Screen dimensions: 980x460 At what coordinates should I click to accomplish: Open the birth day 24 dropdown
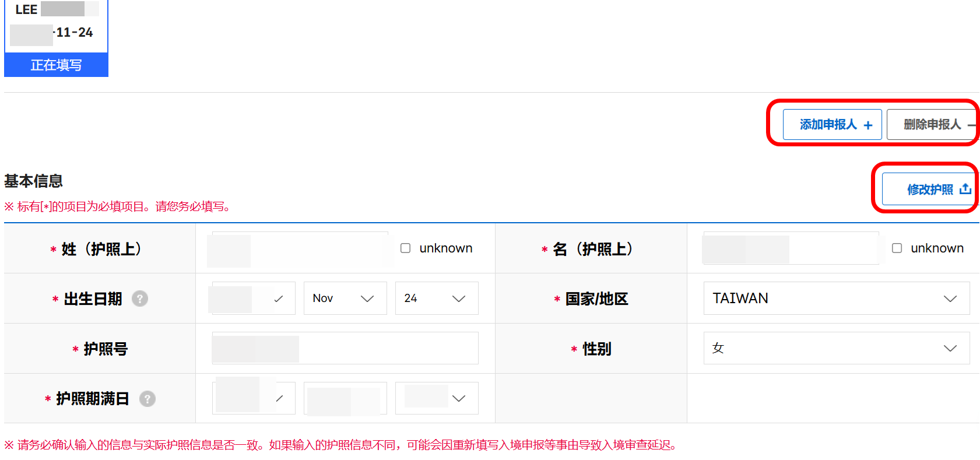[436, 299]
